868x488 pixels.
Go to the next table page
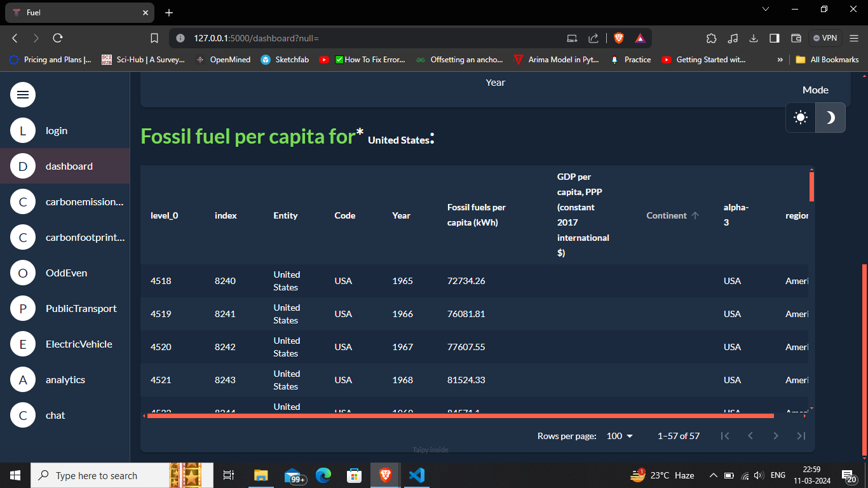776,436
